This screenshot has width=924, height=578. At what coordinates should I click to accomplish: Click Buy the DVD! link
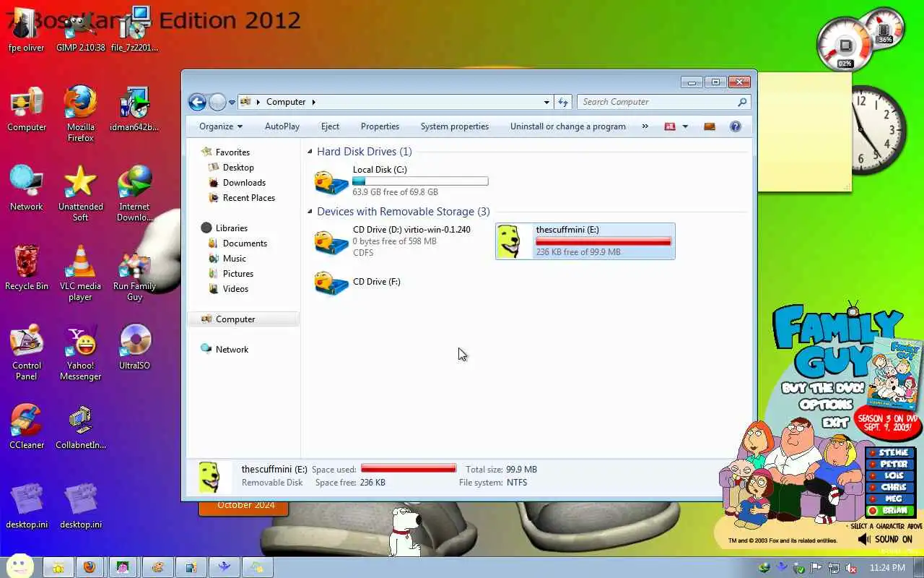coord(822,388)
